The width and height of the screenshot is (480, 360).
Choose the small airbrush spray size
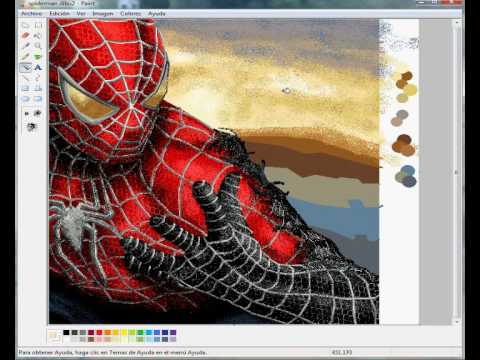[x=27, y=114]
